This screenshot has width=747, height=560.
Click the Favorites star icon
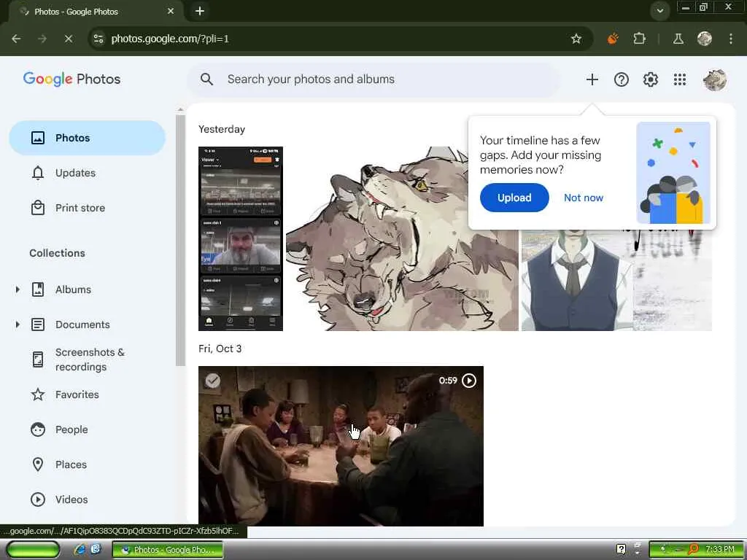(x=38, y=394)
